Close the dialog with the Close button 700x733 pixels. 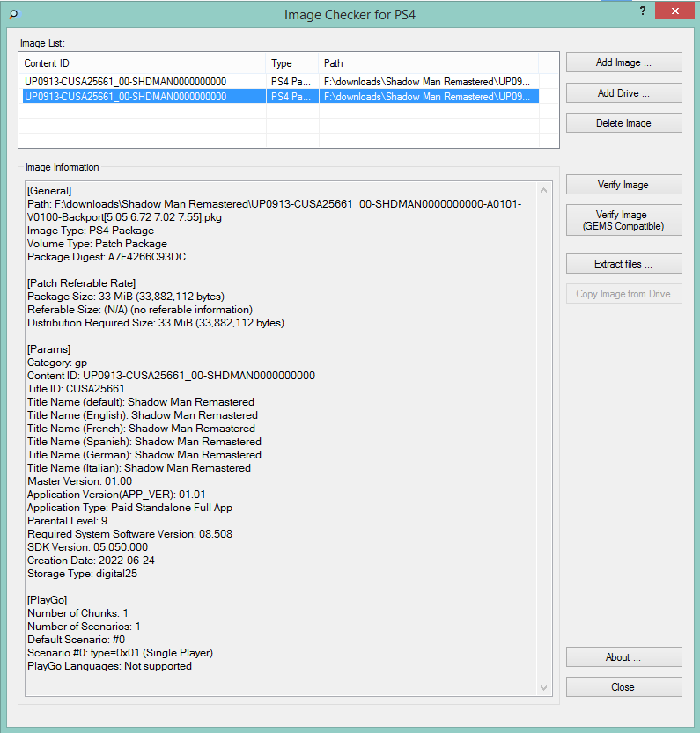point(623,687)
